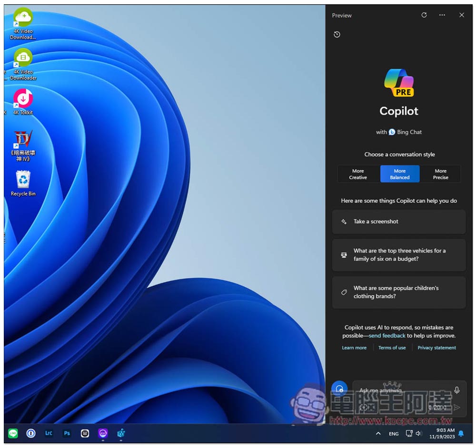Screen dimensions: 476x448
Task: Pick popular children's clothing brands suggestion
Action: [x=398, y=292]
